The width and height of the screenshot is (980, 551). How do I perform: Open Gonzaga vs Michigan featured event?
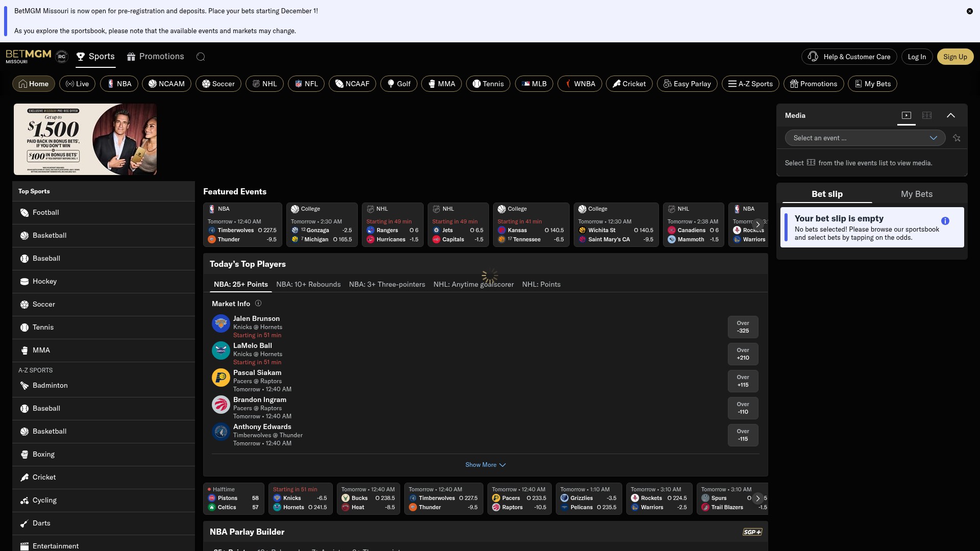[322, 225]
